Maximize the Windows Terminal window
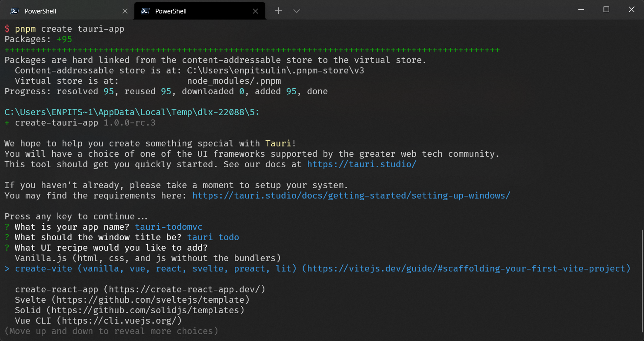The height and width of the screenshot is (341, 644). (x=606, y=10)
